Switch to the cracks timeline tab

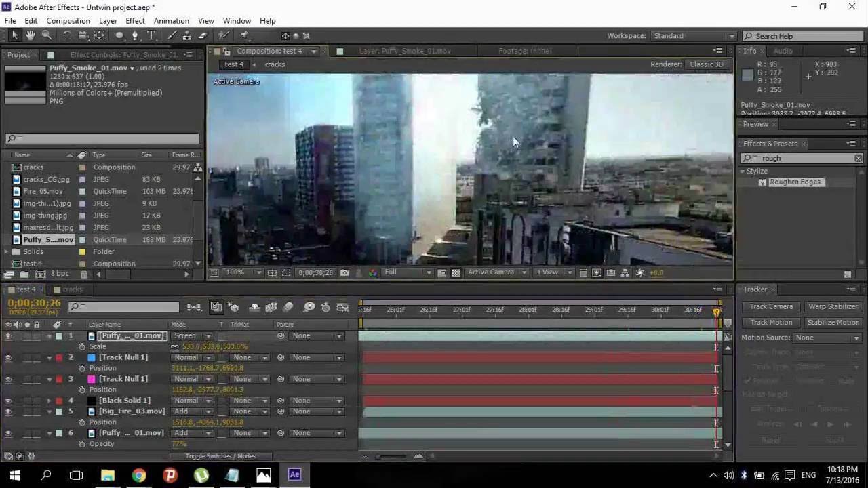tap(72, 289)
